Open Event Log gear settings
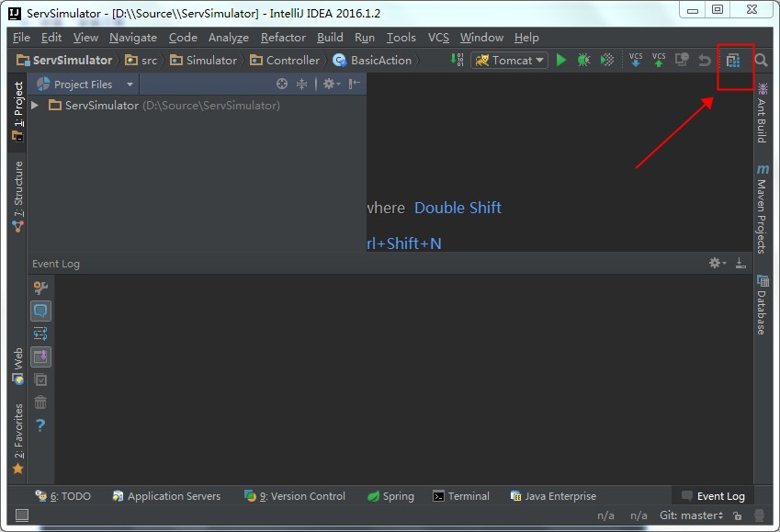 (718, 263)
